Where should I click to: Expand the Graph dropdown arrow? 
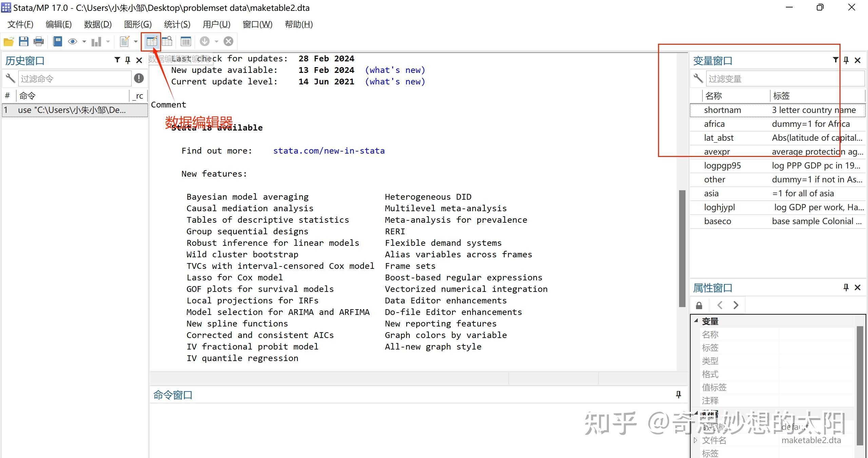(108, 42)
